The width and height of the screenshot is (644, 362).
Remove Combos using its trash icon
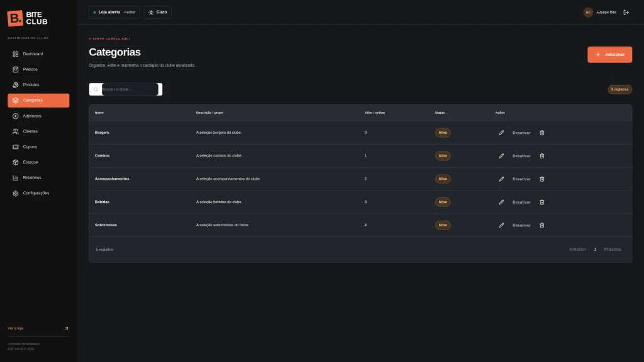point(541,156)
